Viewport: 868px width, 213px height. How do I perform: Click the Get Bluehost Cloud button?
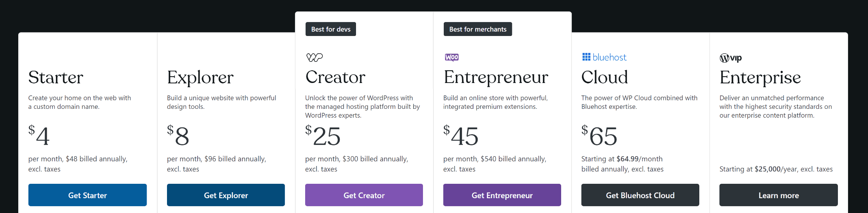click(640, 195)
